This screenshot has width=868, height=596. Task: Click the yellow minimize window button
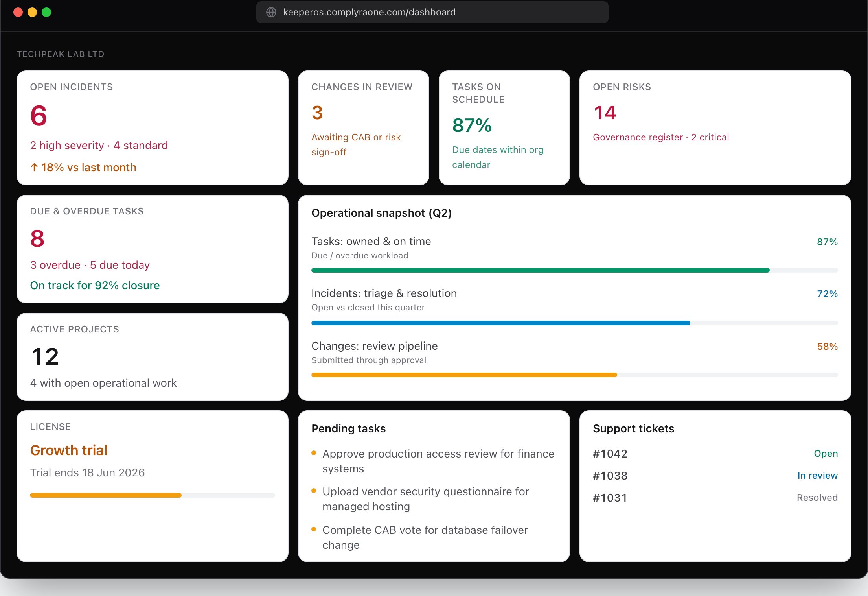tap(32, 12)
